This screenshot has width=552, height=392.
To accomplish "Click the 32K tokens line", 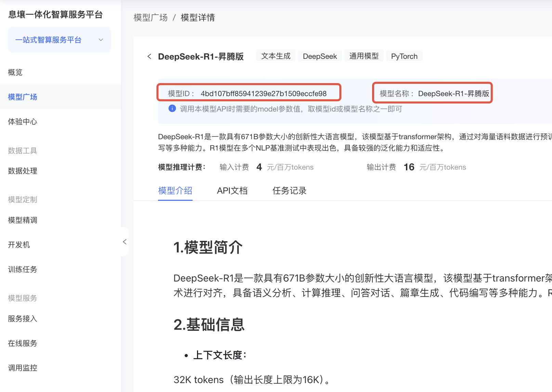I will (252, 380).
